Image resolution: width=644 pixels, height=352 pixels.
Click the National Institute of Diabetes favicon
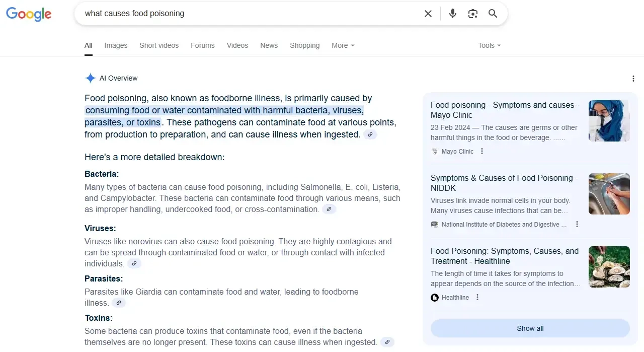pos(435,224)
